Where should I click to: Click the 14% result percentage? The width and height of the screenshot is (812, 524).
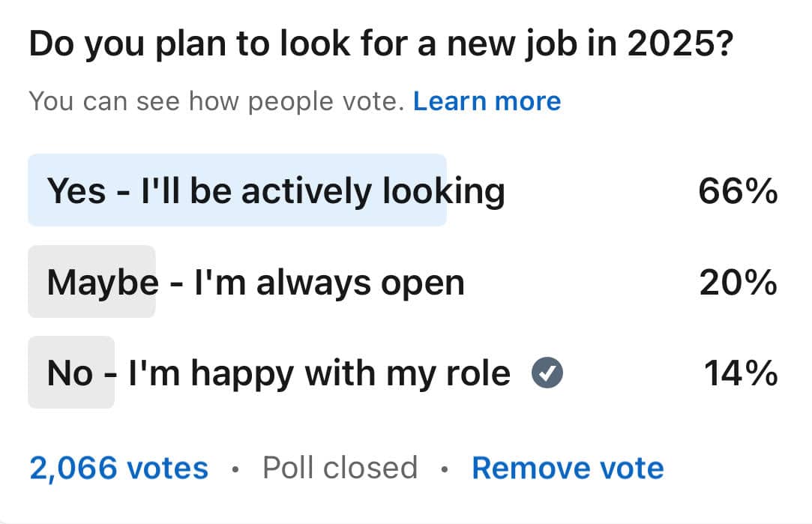[740, 373]
